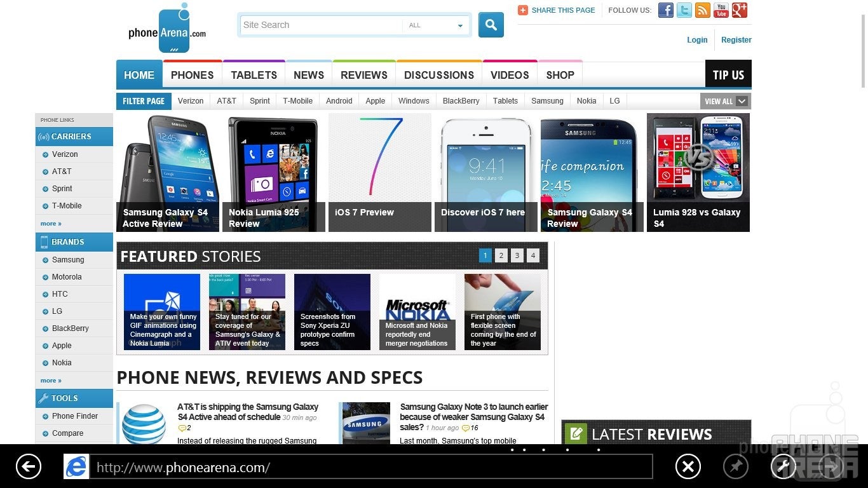Select the TABLETS tab

(254, 75)
